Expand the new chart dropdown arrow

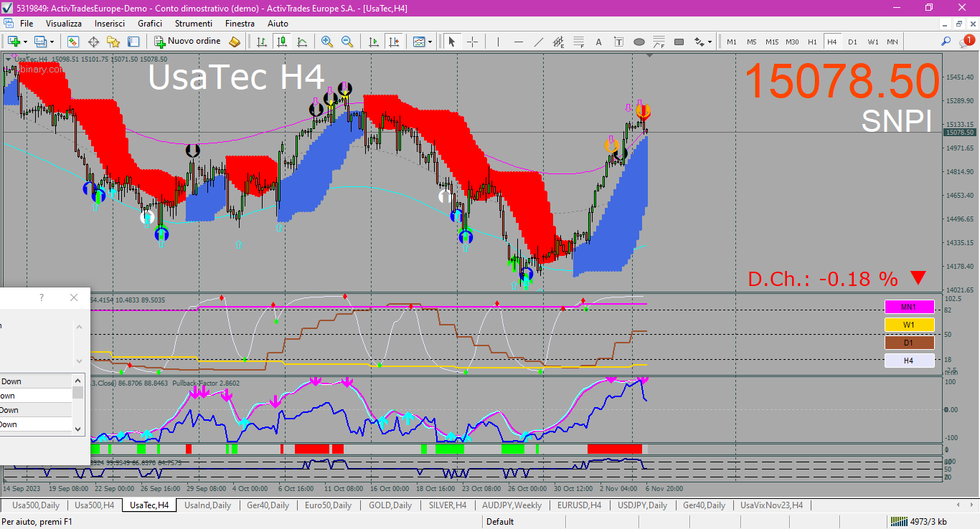point(25,42)
